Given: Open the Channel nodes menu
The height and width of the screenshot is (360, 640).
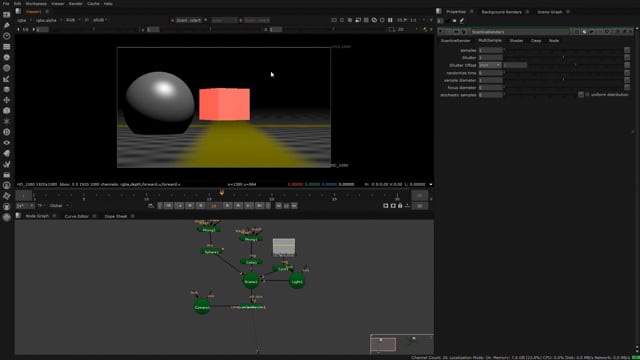Looking at the screenshot, I should point(7,47).
